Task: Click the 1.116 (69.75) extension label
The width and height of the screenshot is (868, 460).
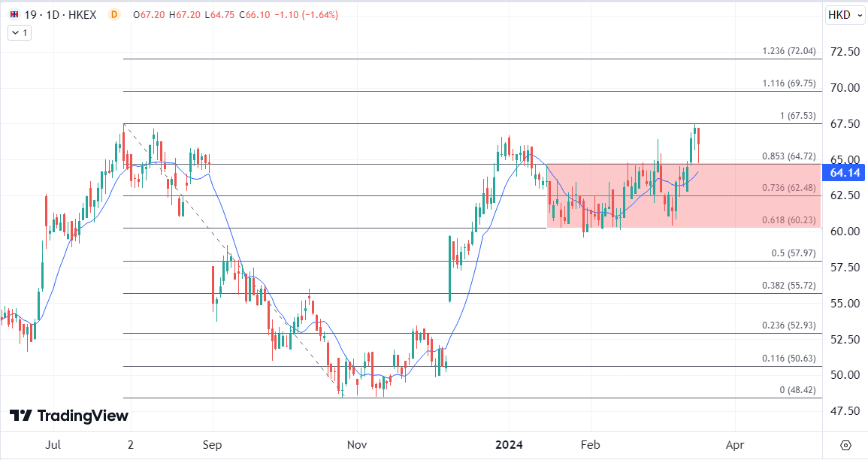Action: 788,83
